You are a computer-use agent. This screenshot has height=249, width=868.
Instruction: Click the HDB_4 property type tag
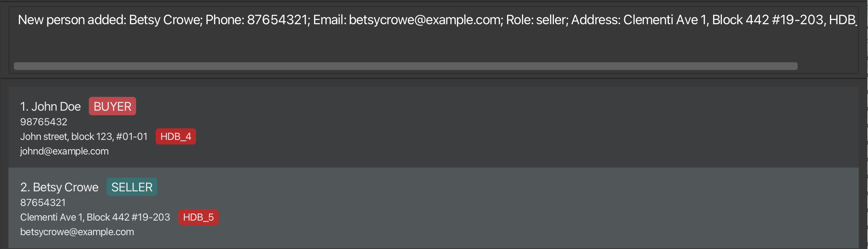click(176, 137)
